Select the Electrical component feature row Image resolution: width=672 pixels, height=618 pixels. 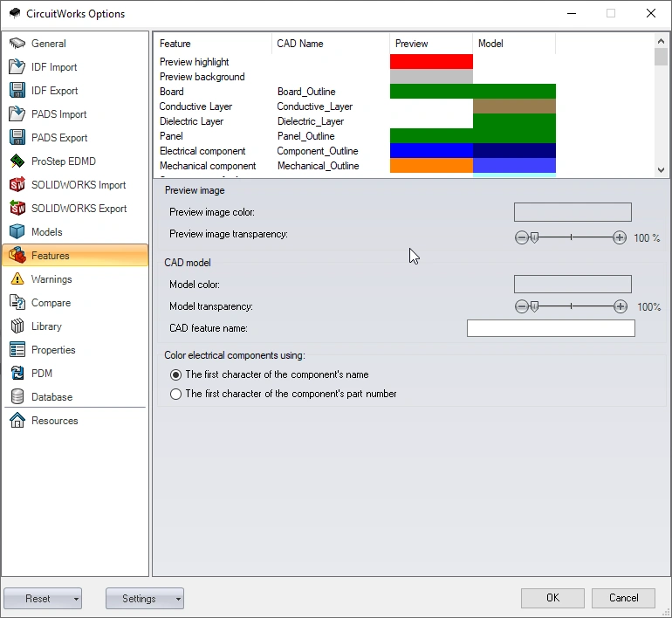click(355, 151)
